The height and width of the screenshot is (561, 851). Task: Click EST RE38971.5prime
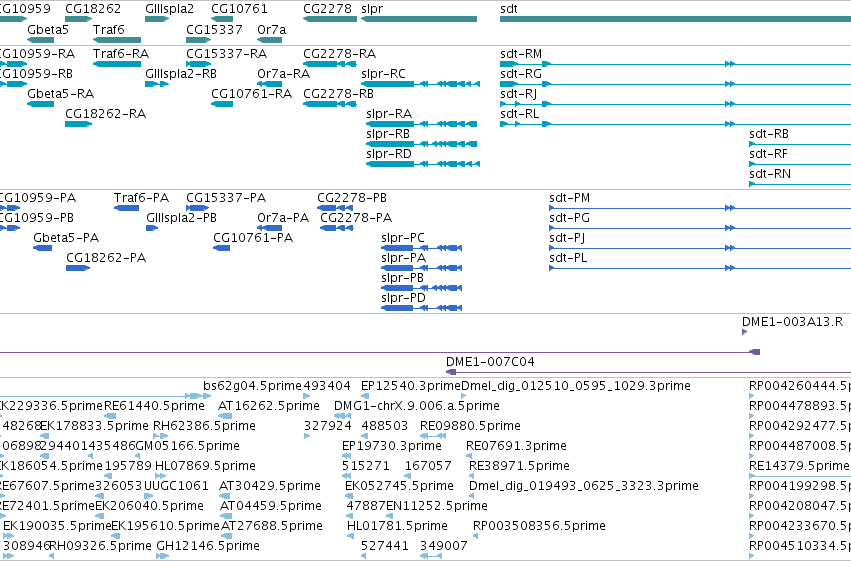tap(519, 467)
